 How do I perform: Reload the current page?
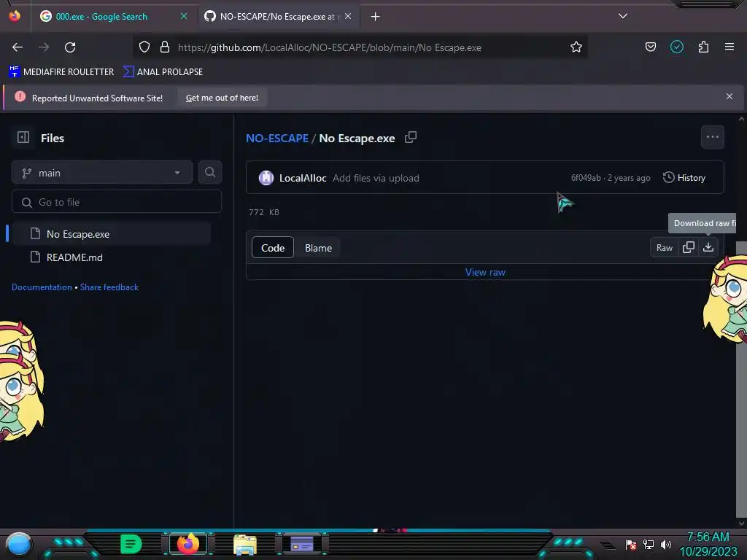[70, 47]
